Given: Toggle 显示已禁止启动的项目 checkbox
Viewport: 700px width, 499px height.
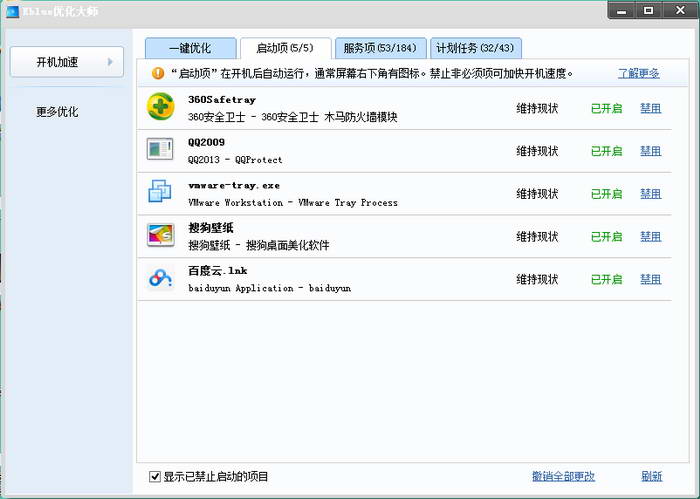Looking at the screenshot, I should [x=154, y=477].
